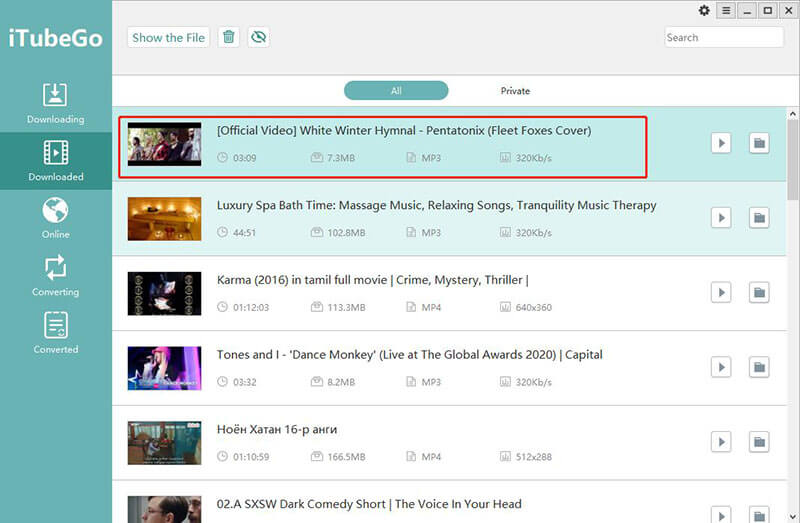800x523 pixels.
Task: Open folder for Luxury Spa Bath Time
Action: click(759, 218)
